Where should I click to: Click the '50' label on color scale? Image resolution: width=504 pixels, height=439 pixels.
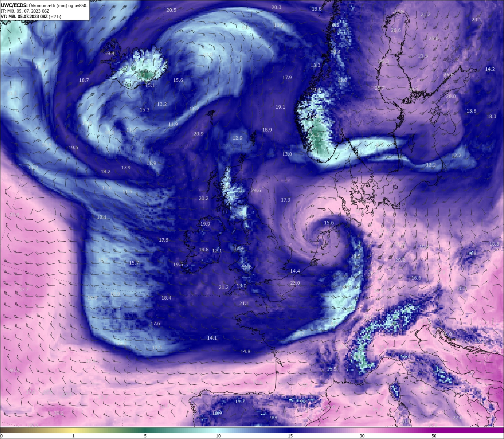434,436
